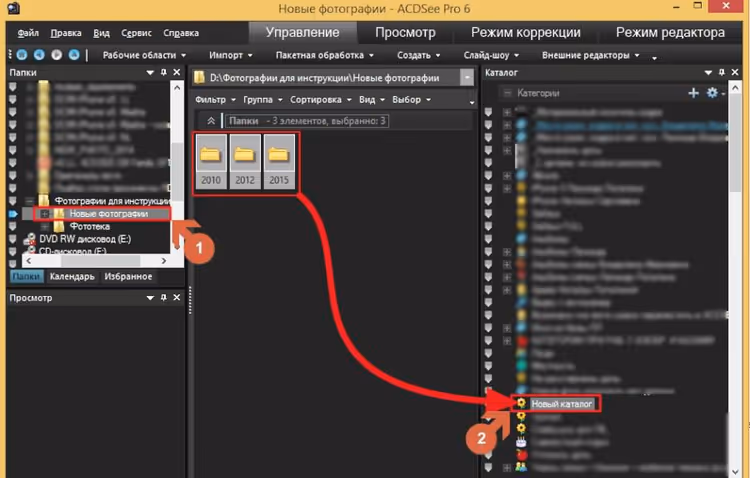
Task: Switch to the Управление mode tab
Action: pos(303,33)
